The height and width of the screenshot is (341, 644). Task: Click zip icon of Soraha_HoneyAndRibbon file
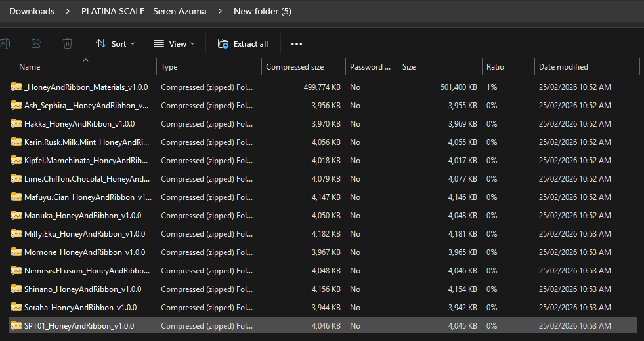16,308
